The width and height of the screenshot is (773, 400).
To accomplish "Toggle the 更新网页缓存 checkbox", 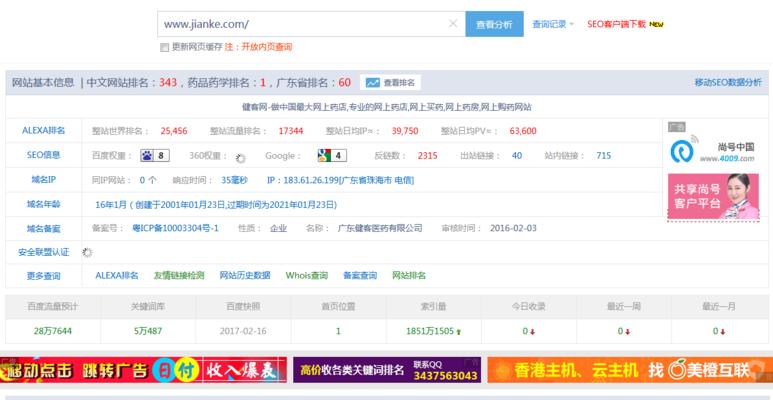I will point(164,47).
